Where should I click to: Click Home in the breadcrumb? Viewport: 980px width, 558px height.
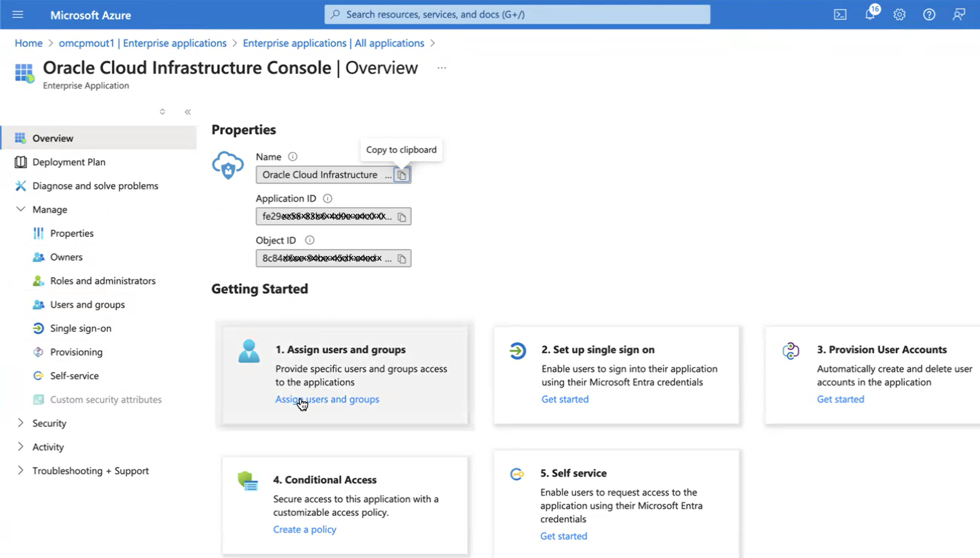tap(29, 43)
